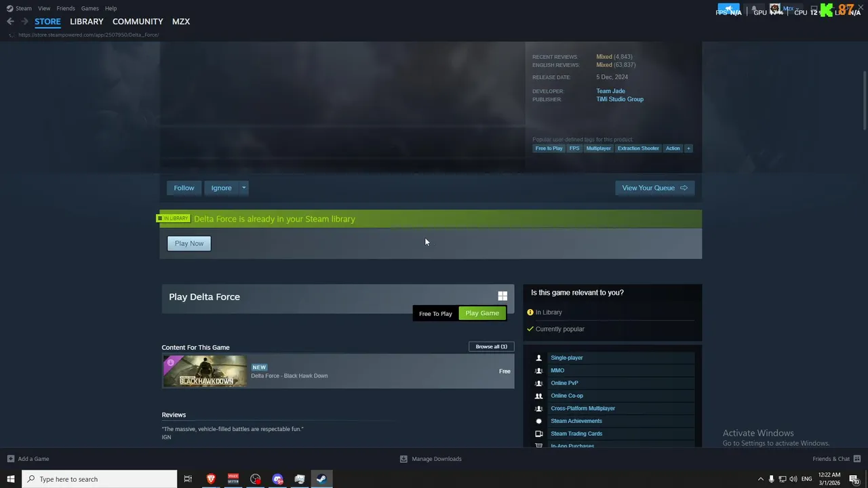Click the Manage Downloads icon
The image size is (868, 488).
tap(403, 459)
